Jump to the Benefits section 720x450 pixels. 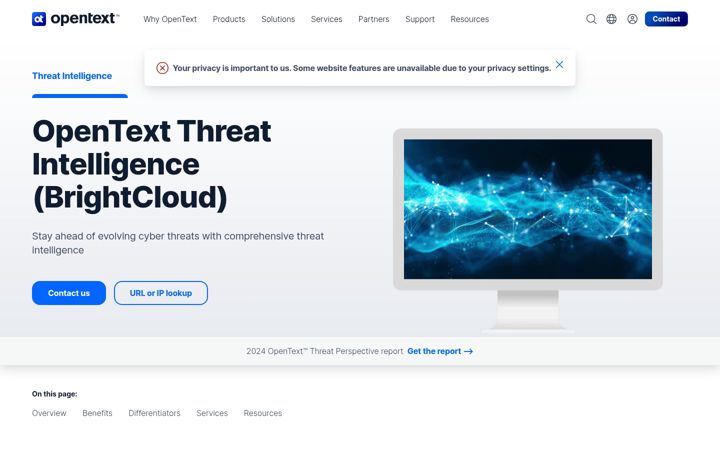coord(97,413)
